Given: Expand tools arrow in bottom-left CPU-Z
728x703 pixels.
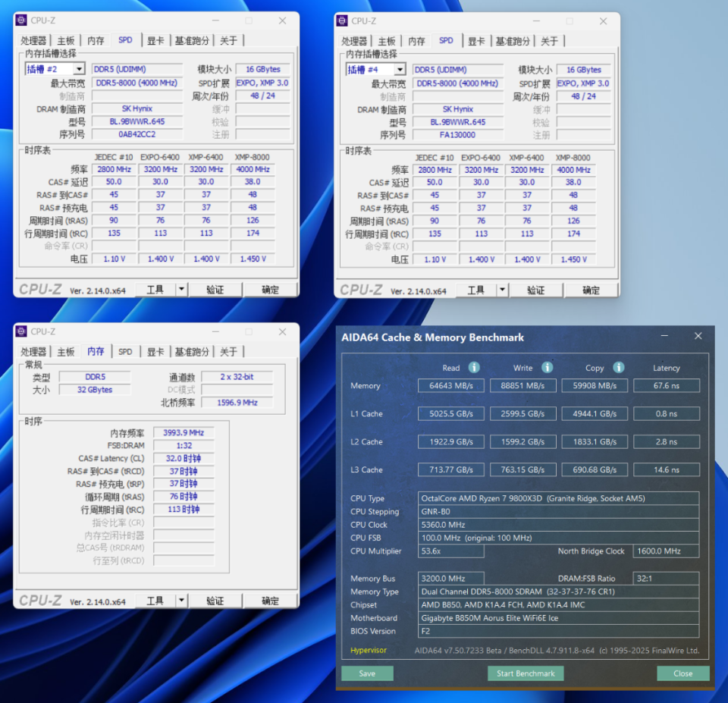Looking at the screenshot, I should [x=181, y=601].
